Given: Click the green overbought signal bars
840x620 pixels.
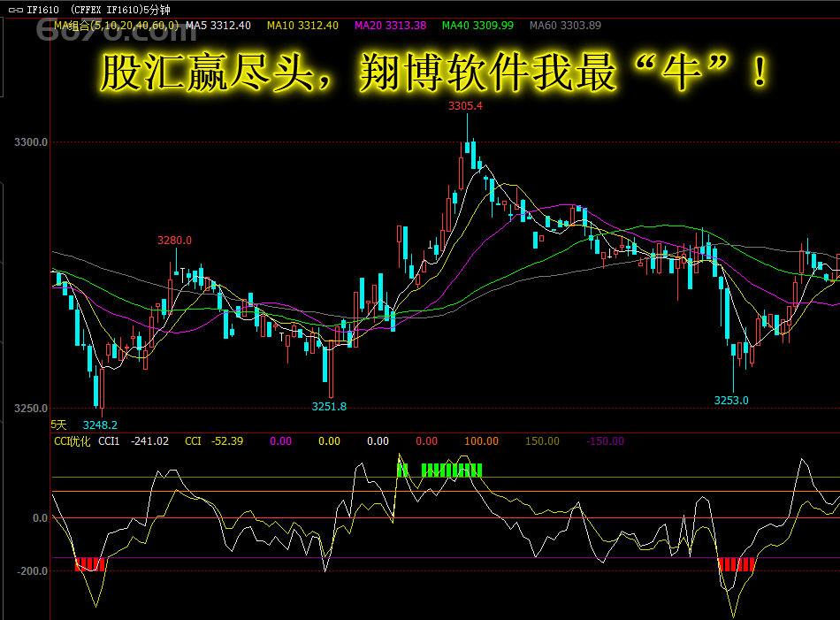Looking at the screenshot, I should pyautogui.click(x=439, y=471).
